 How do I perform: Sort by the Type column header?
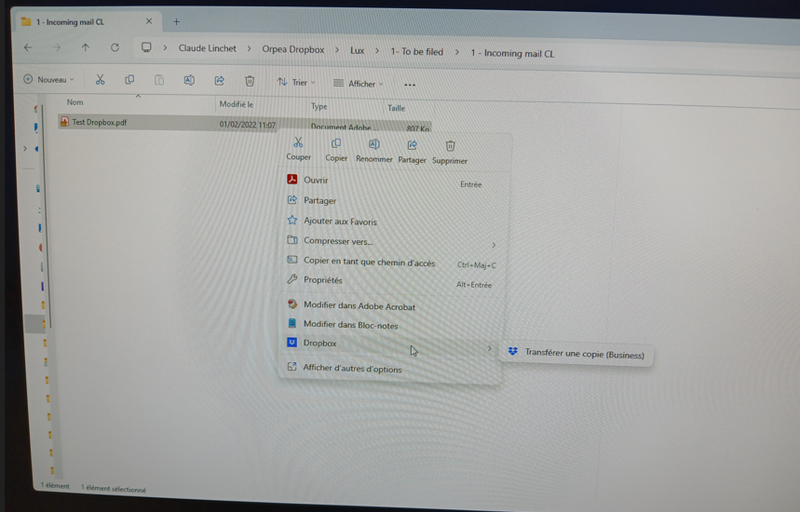click(319, 106)
